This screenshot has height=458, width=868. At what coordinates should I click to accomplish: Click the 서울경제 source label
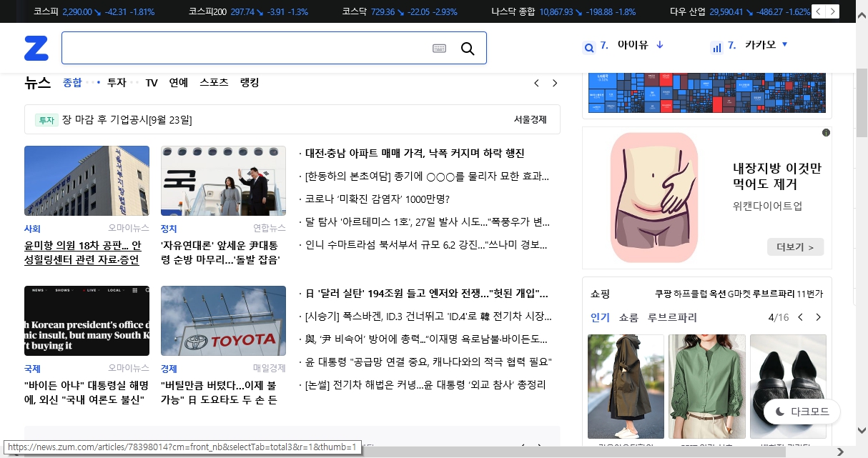pyautogui.click(x=530, y=120)
